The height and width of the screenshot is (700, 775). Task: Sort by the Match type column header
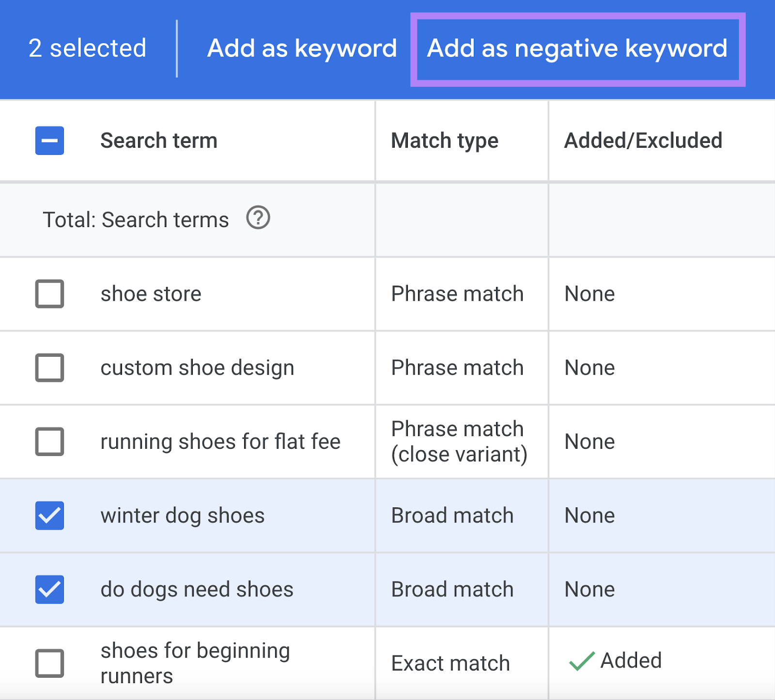click(x=444, y=140)
